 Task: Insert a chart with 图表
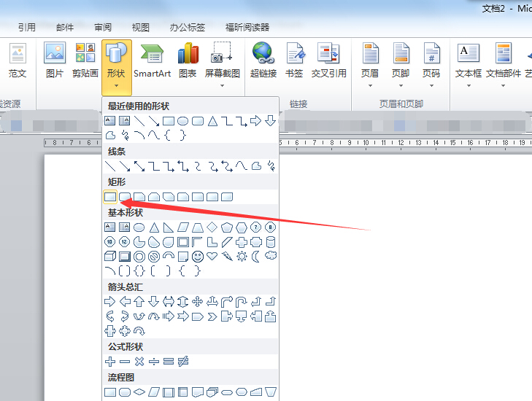tap(188, 61)
